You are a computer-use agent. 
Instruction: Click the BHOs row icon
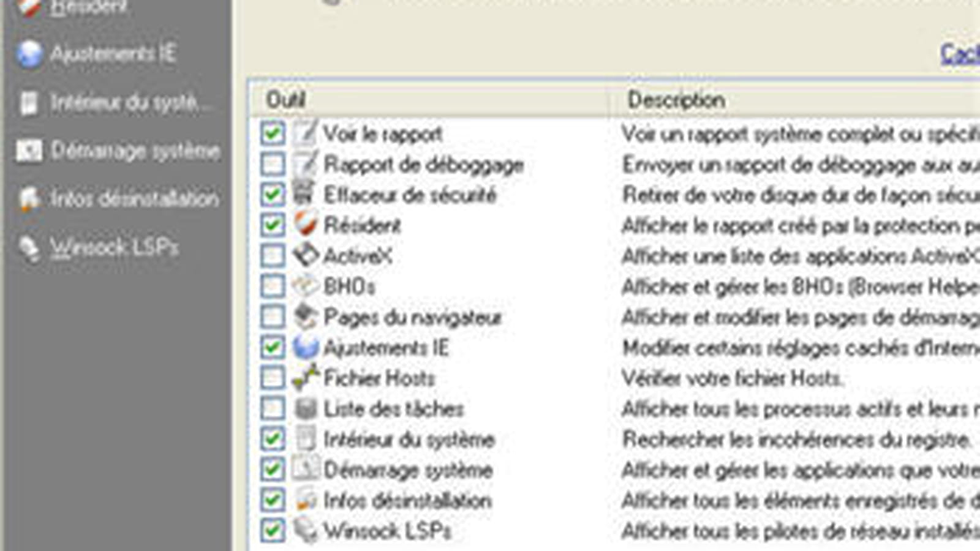pyautogui.click(x=306, y=286)
